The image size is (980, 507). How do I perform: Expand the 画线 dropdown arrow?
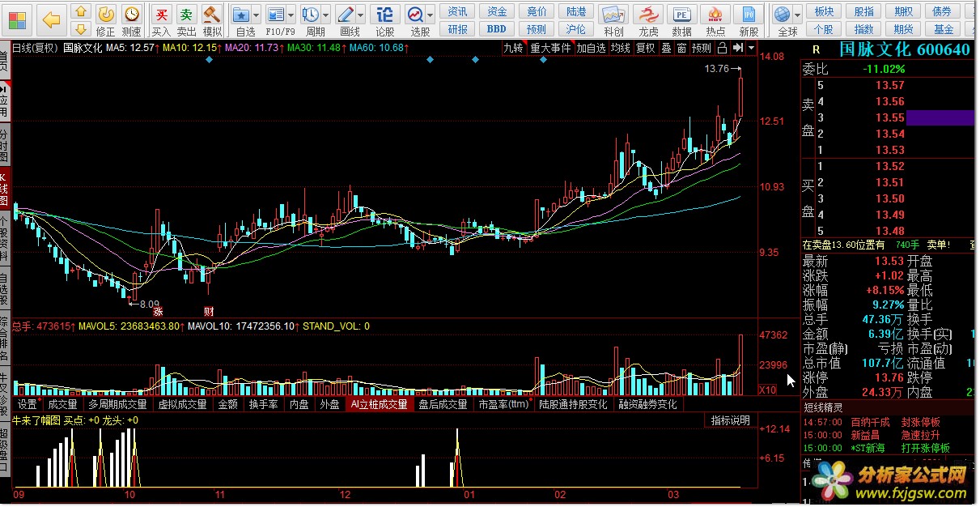point(360,15)
